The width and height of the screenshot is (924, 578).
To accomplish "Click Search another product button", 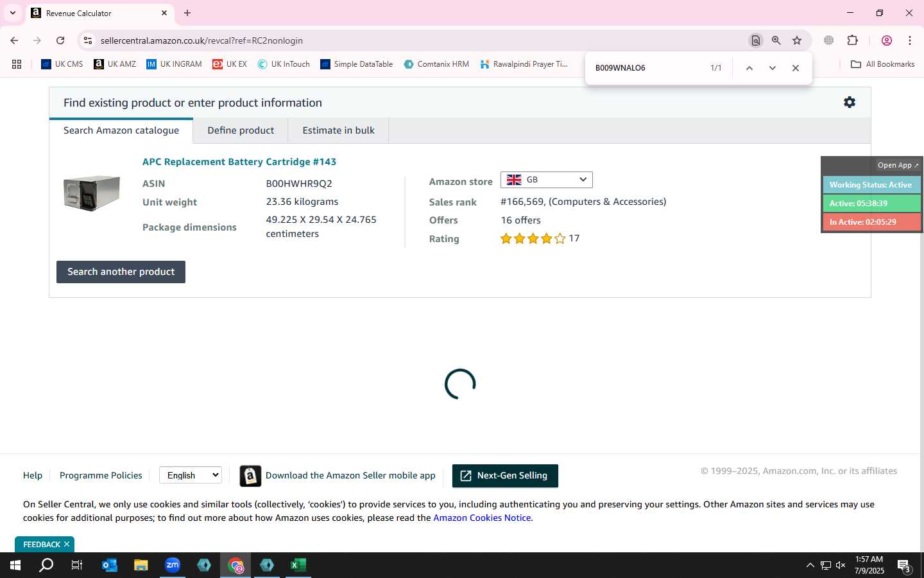I will click(121, 272).
